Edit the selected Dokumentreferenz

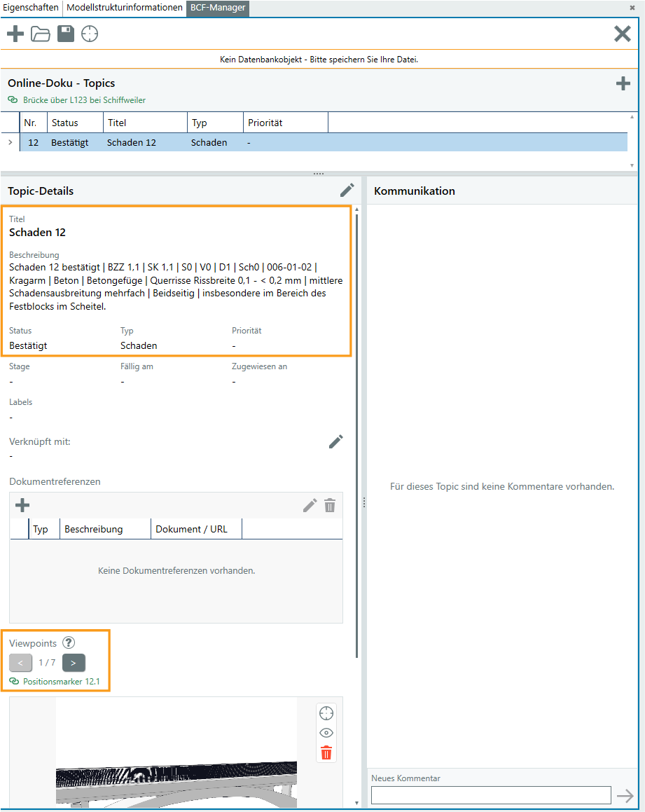[x=310, y=505]
